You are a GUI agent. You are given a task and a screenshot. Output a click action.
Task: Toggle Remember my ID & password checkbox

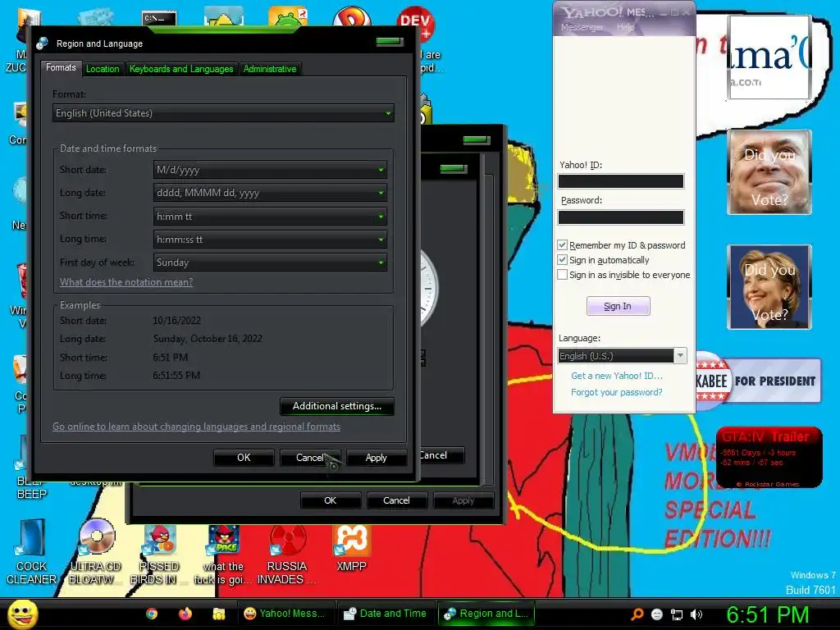pos(562,244)
